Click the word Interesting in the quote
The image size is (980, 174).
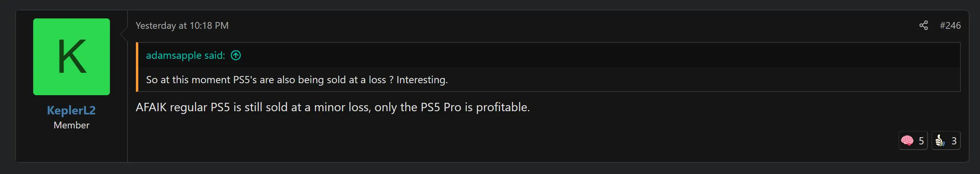421,80
